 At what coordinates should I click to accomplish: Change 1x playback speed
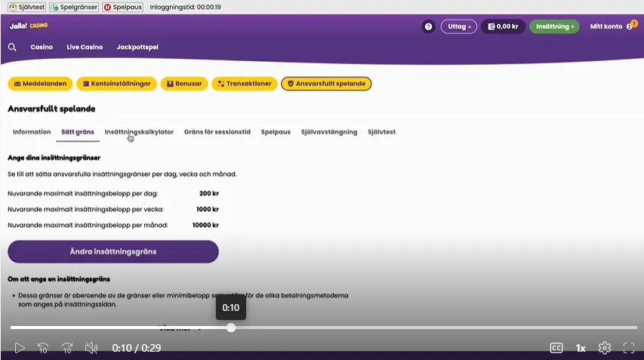click(581, 348)
